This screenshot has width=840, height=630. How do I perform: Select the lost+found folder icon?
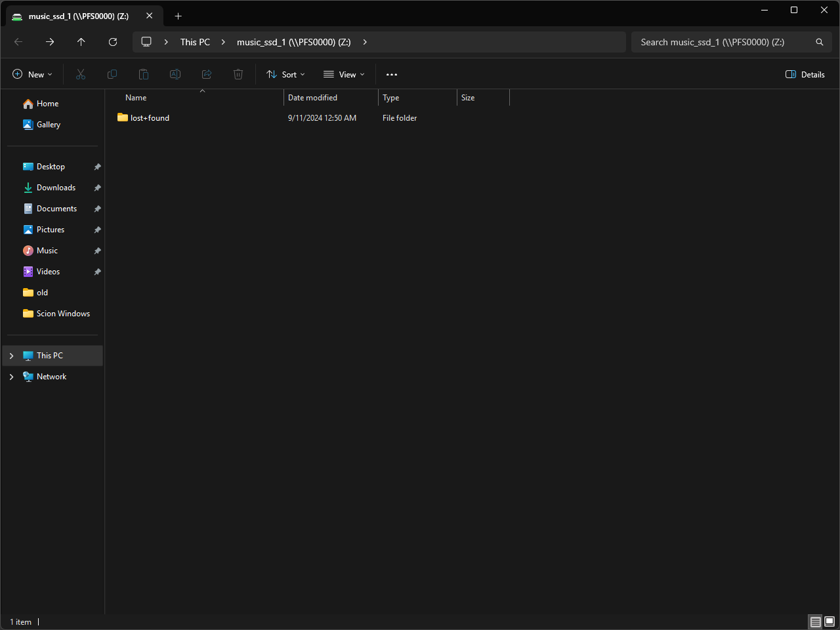click(x=123, y=117)
